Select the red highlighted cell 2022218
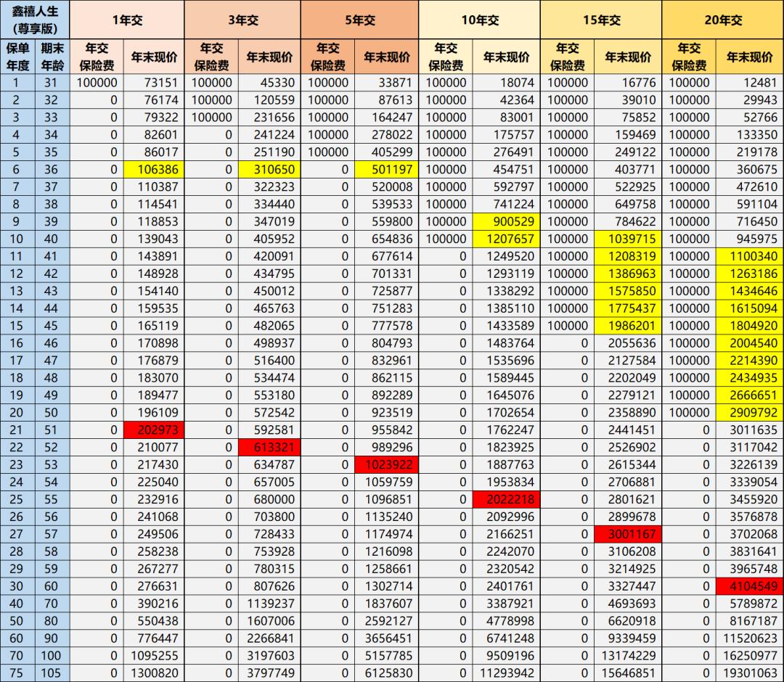The height and width of the screenshot is (682, 784). coord(506,499)
